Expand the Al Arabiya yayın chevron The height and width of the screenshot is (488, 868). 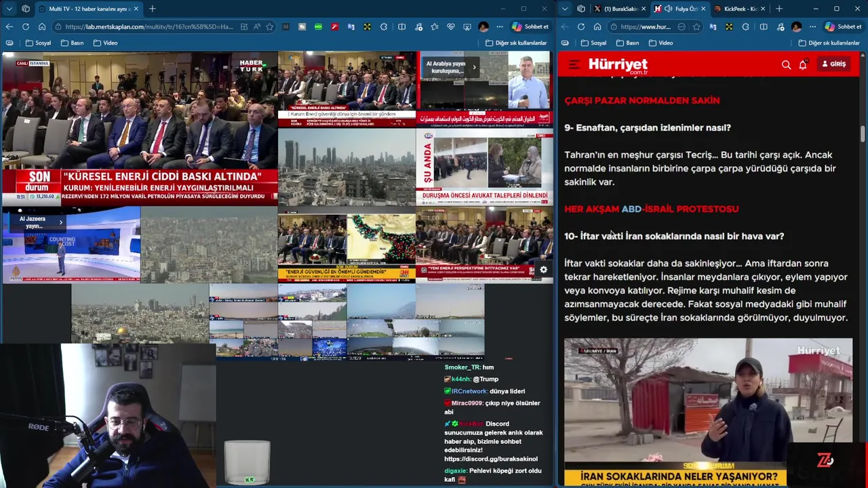pos(474,67)
